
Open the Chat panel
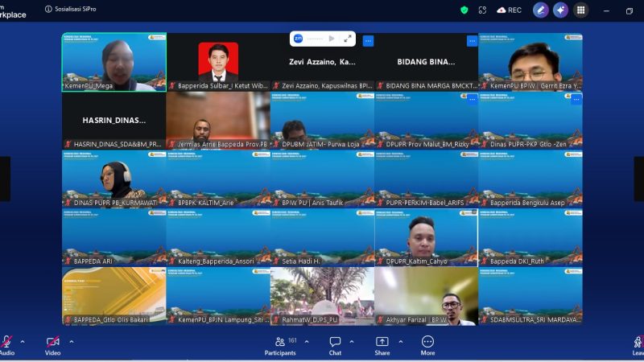[335, 343]
